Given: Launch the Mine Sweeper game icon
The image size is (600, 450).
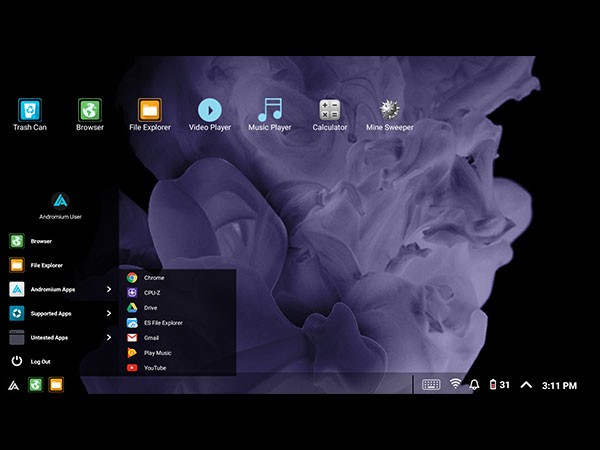Looking at the screenshot, I should point(390,110).
